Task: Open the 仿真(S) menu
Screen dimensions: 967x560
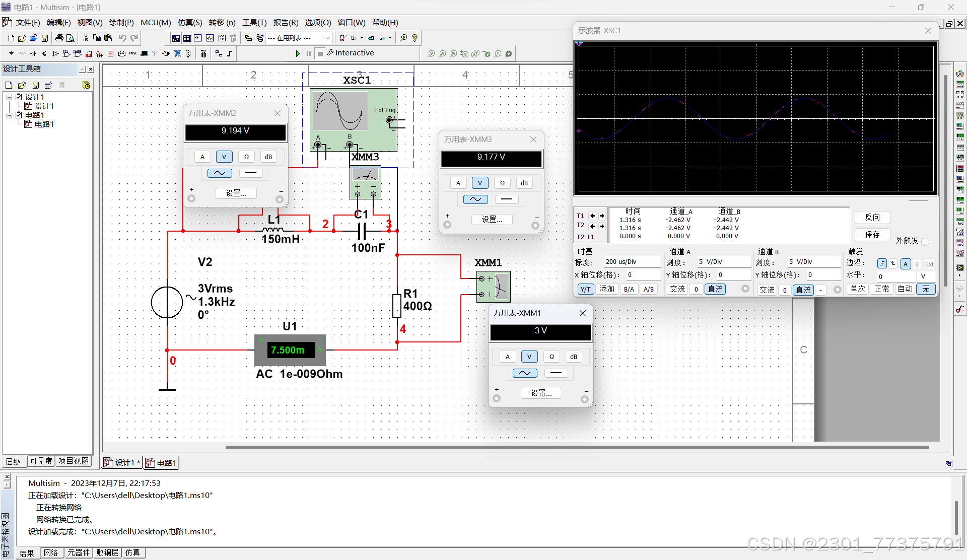Action: [189, 23]
